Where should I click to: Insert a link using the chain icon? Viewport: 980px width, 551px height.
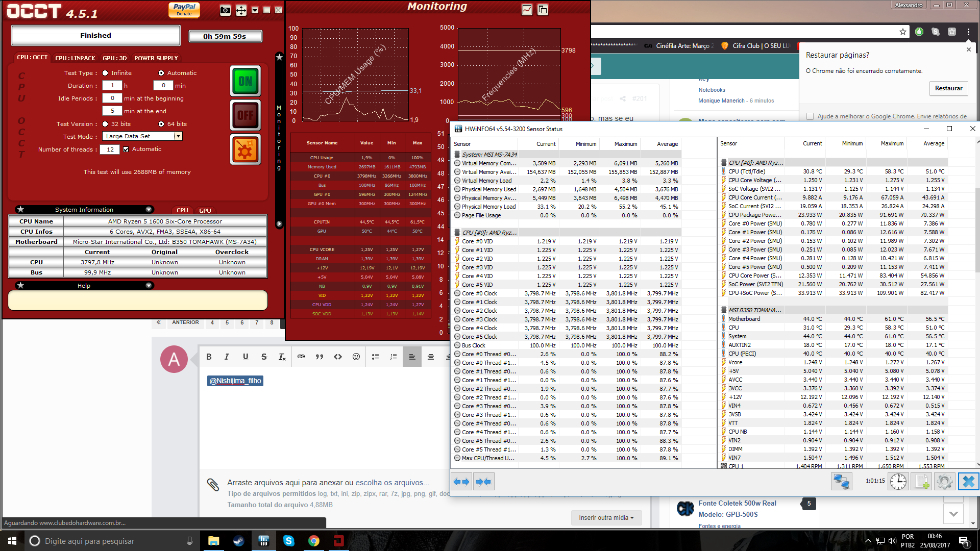[x=301, y=357]
